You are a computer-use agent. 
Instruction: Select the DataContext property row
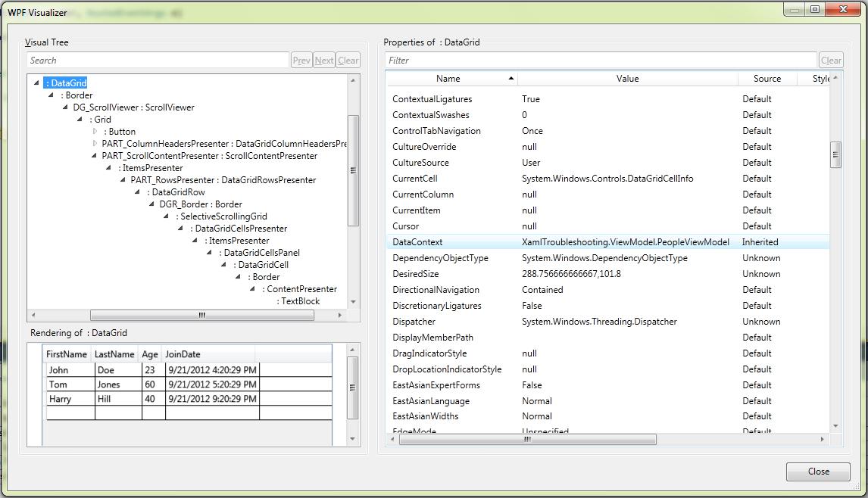click(530, 241)
